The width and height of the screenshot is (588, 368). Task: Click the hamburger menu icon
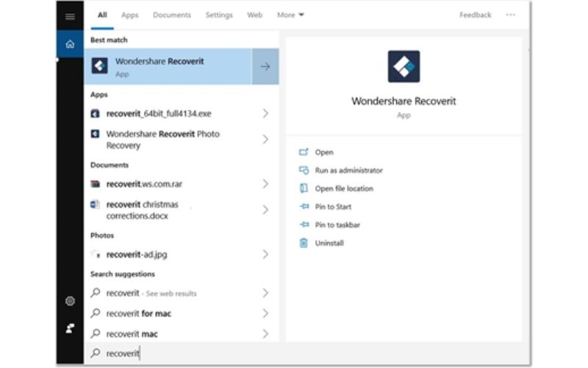click(x=70, y=16)
